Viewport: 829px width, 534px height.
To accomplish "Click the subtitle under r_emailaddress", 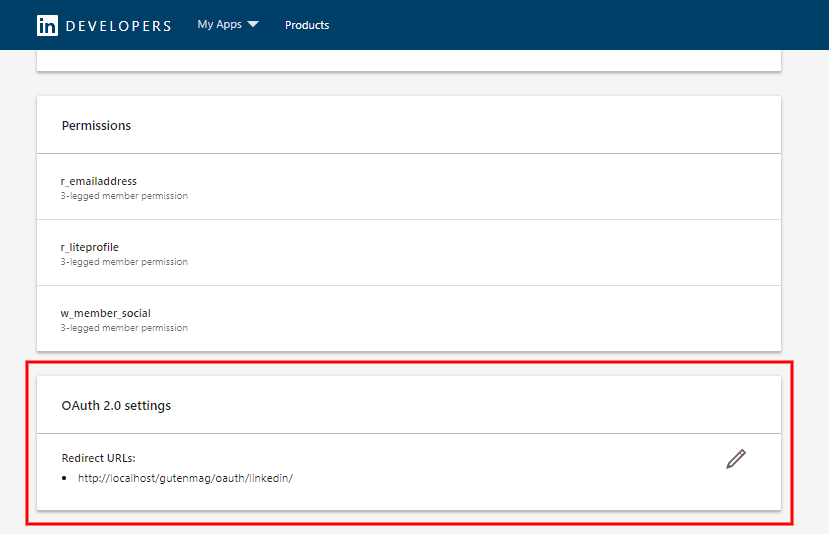I will pos(124,196).
